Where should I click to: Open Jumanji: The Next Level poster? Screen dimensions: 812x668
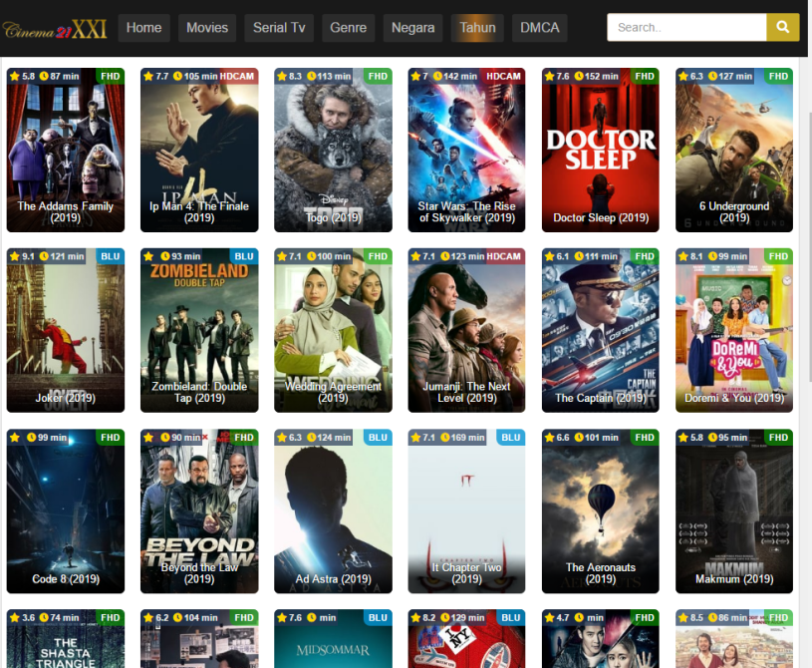466,330
